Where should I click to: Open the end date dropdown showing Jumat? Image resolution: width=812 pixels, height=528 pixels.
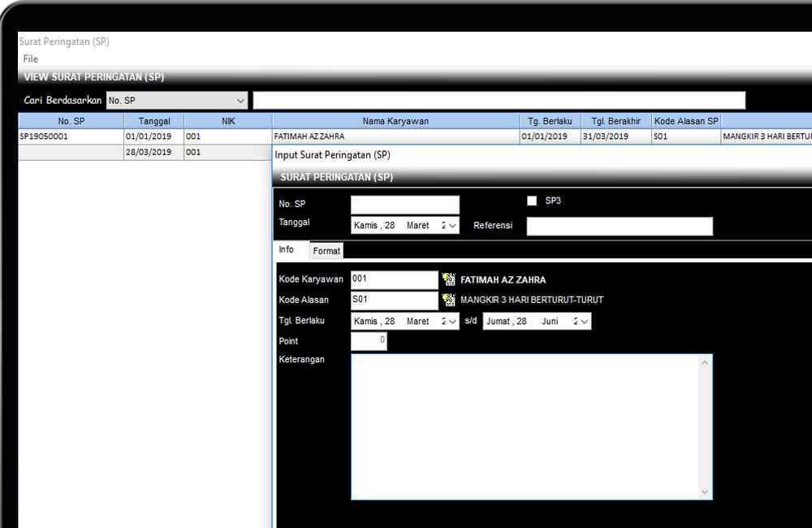click(x=584, y=322)
